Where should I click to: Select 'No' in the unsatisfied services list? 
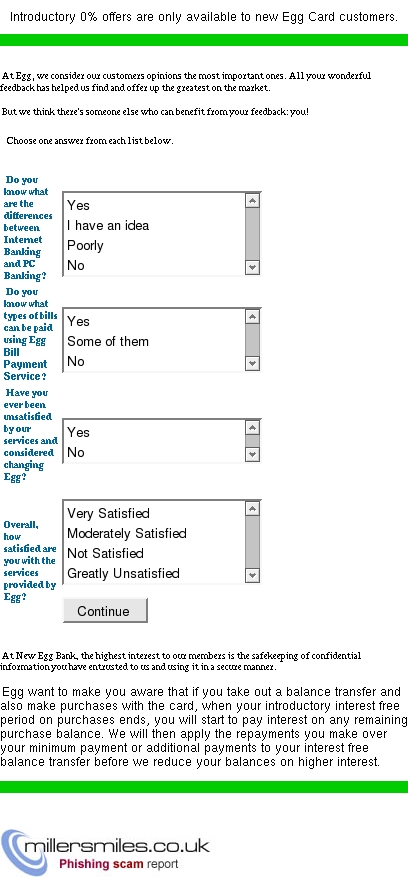pos(76,452)
